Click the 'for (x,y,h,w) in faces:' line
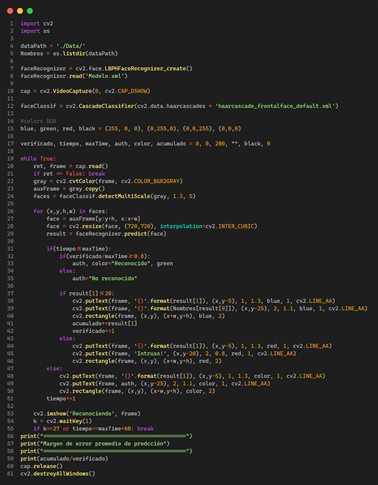The image size is (378, 485). pyautogui.click(x=71, y=211)
